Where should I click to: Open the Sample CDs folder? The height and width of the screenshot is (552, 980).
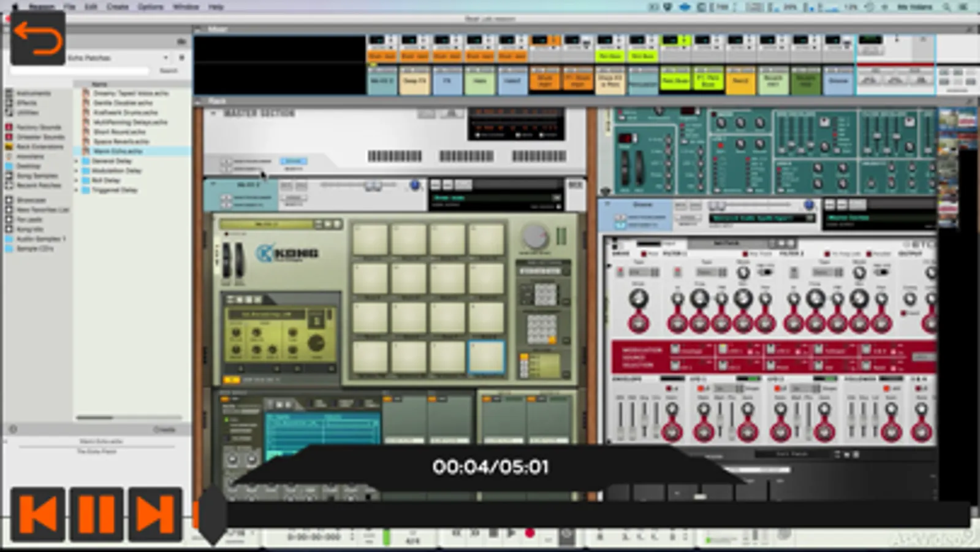point(34,249)
